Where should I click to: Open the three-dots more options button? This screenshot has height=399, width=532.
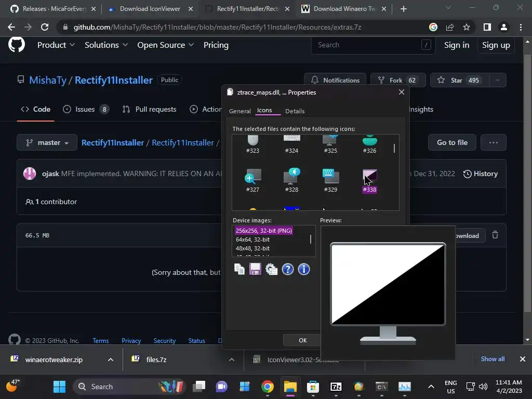tap(494, 142)
